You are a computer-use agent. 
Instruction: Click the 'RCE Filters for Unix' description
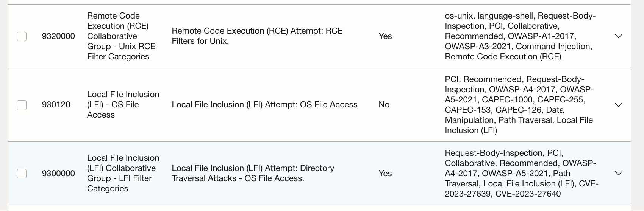pyautogui.click(x=257, y=36)
